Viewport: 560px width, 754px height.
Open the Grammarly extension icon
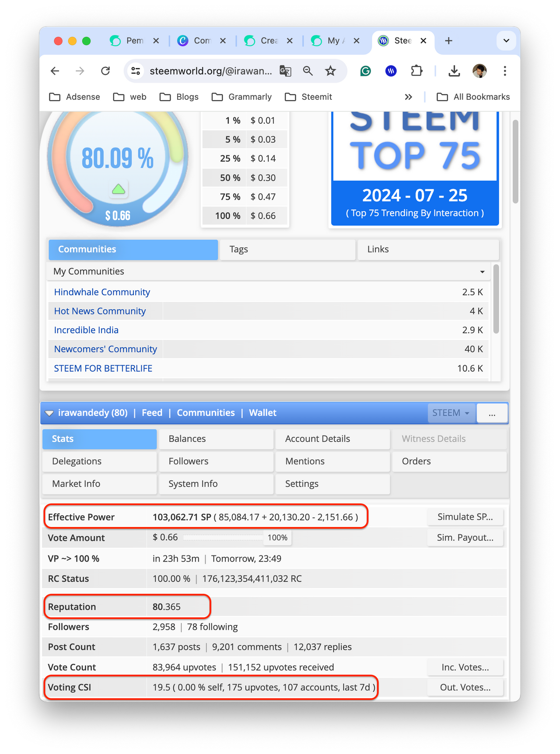(366, 71)
